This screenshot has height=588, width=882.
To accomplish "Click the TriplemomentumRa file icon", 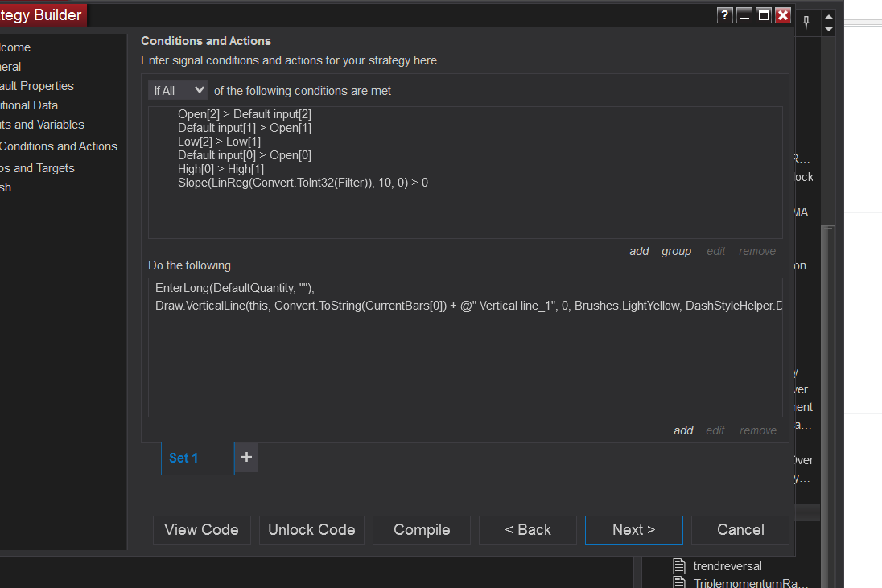I will pyautogui.click(x=678, y=582).
